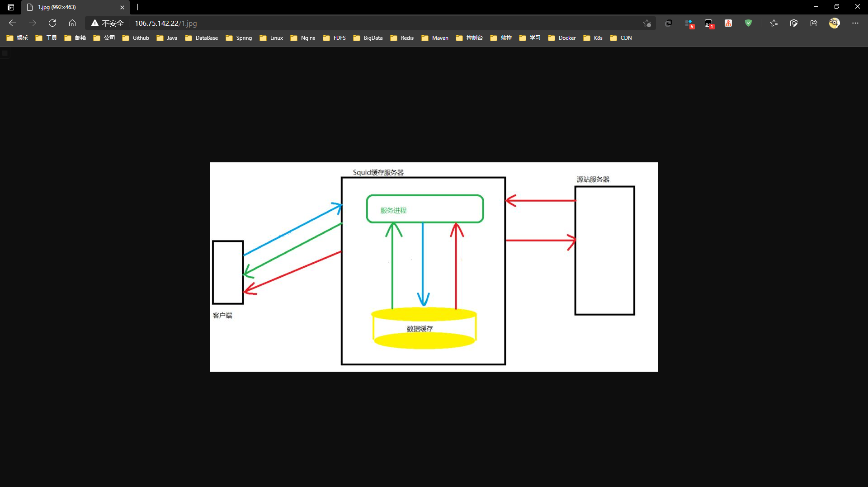Image resolution: width=868 pixels, height=487 pixels.
Task: Open the DataBase bookmarks folder
Action: pos(202,38)
